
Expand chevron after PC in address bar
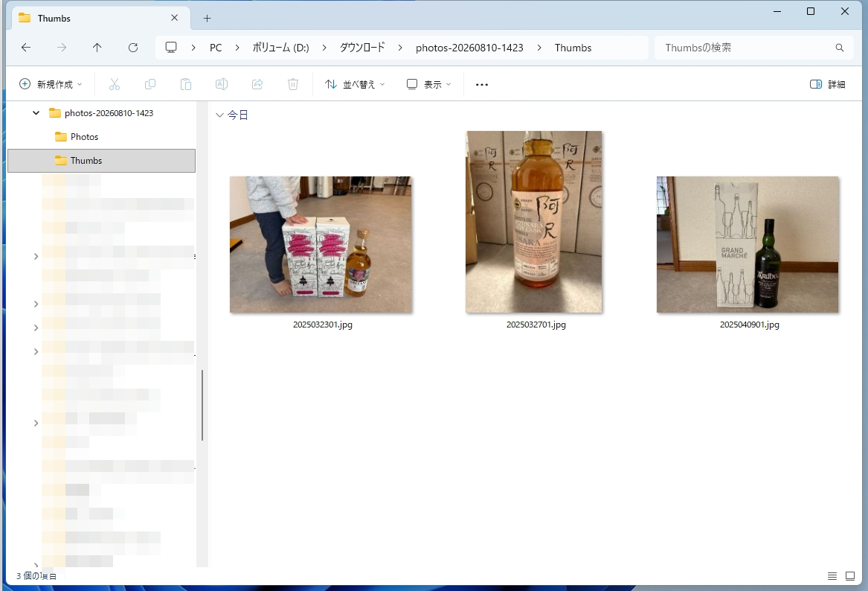[x=237, y=48]
